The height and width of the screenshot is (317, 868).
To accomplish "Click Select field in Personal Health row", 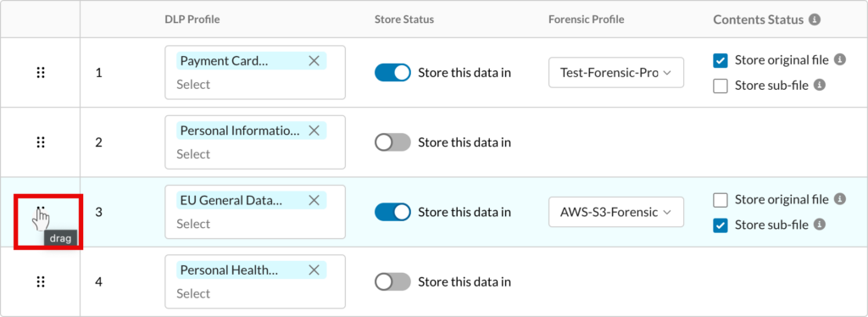I will coord(193,293).
